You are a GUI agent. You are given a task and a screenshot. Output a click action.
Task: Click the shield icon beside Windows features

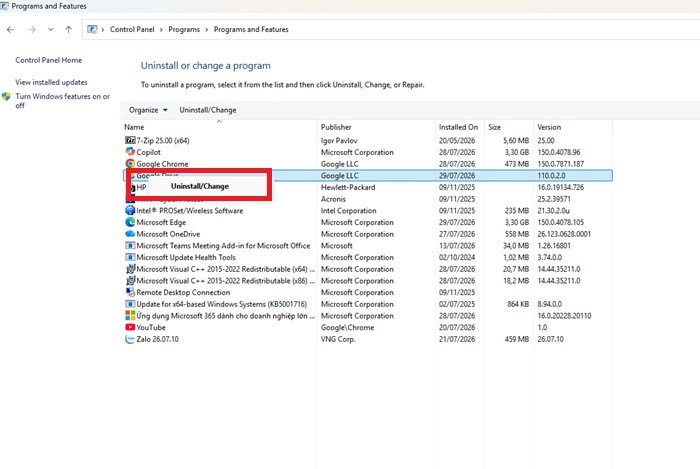tap(6, 96)
